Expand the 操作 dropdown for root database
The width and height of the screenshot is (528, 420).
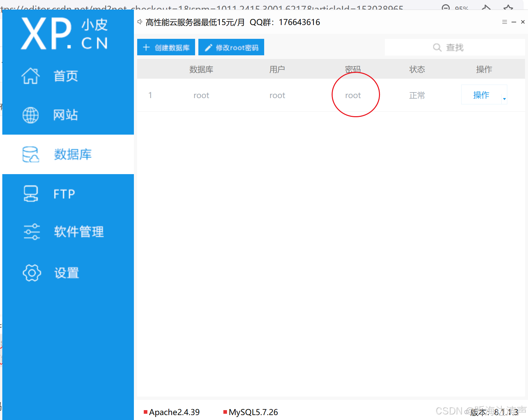504,98
